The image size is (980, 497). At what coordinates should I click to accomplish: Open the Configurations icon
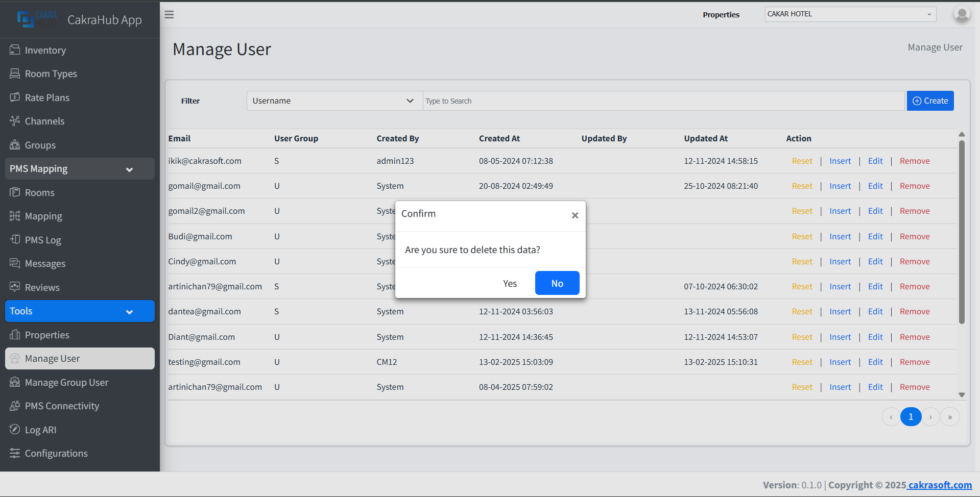[15, 453]
